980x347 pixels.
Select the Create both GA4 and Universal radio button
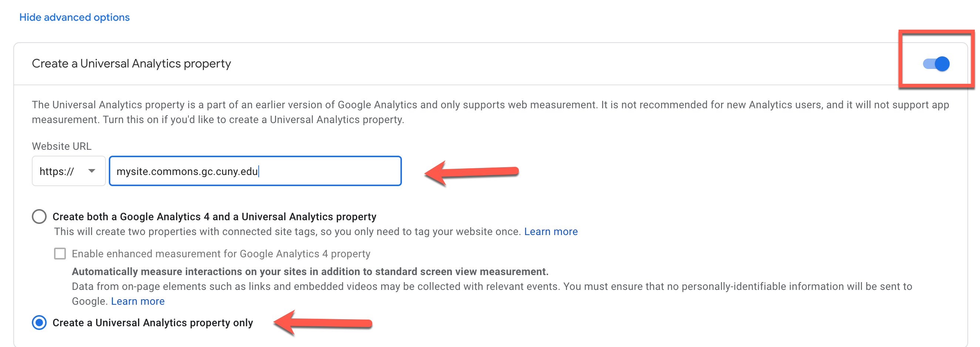(x=39, y=217)
